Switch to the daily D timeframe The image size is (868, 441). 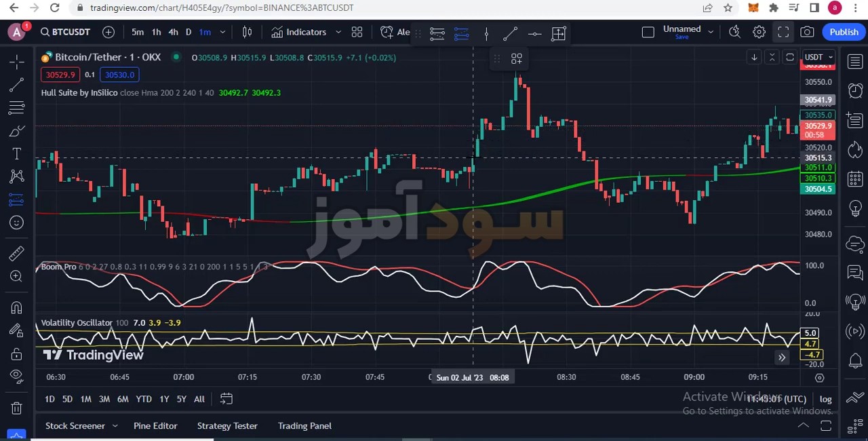[x=189, y=32]
